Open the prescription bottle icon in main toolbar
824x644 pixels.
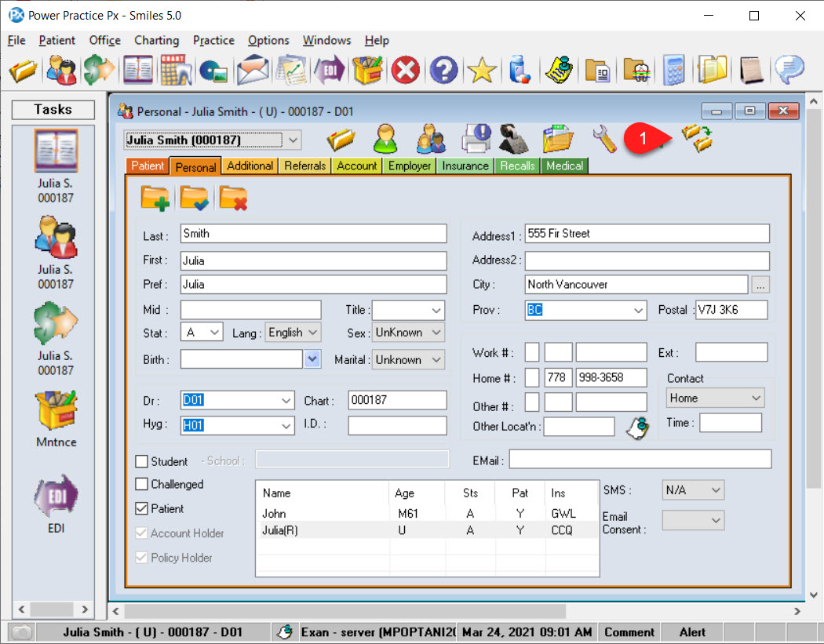click(x=520, y=70)
